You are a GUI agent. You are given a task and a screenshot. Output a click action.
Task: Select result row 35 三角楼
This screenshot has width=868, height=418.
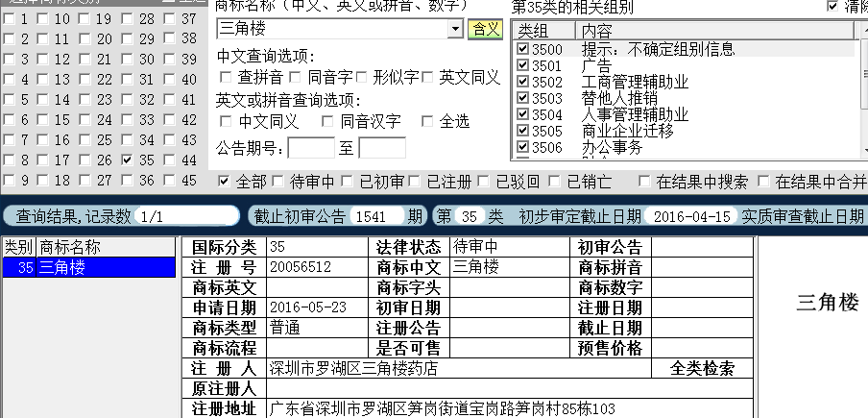(89, 268)
